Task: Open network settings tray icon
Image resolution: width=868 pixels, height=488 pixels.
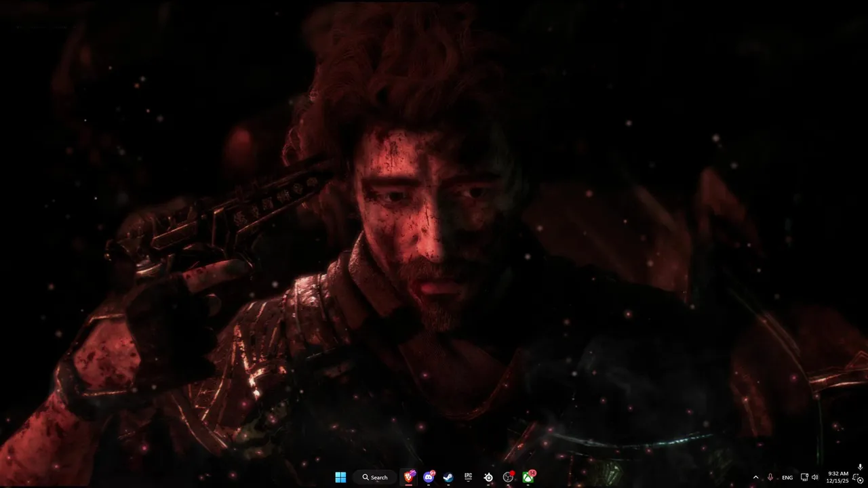Action: click(x=804, y=477)
